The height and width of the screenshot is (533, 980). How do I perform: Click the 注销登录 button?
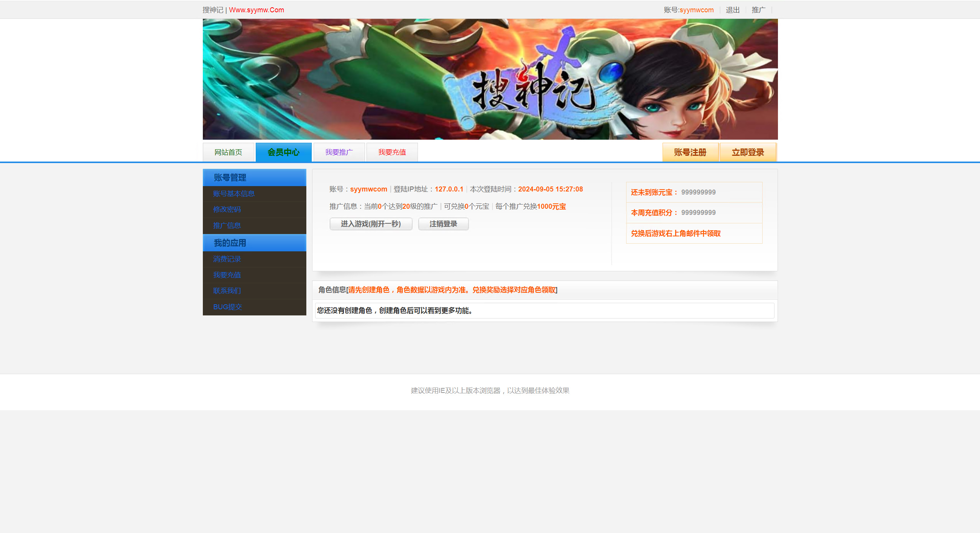pos(443,224)
